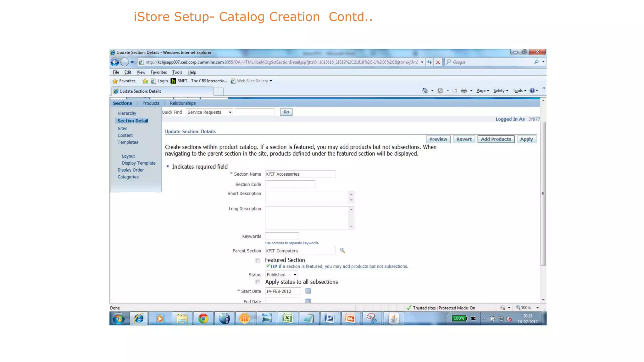Open Windows Explorer folder in taskbar
Screen dimensions: 644x362
(x=182, y=319)
